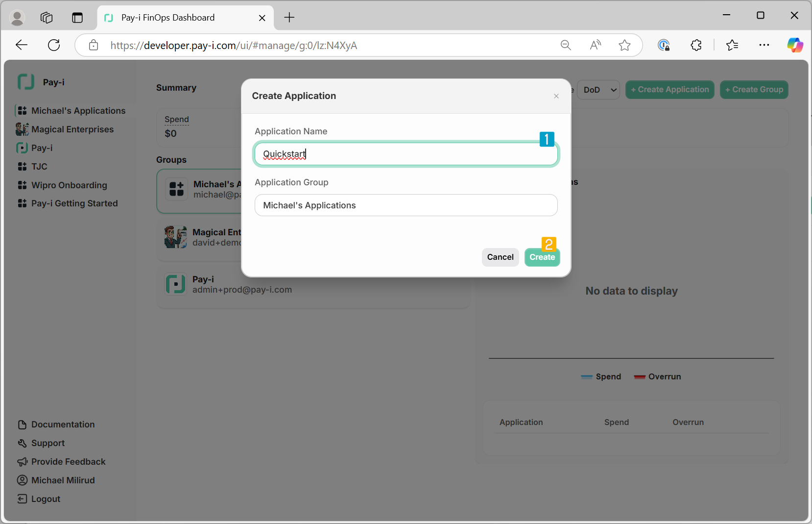Click the admin+prod@pay-i.com group text

pyautogui.click(x=242, y=290)
